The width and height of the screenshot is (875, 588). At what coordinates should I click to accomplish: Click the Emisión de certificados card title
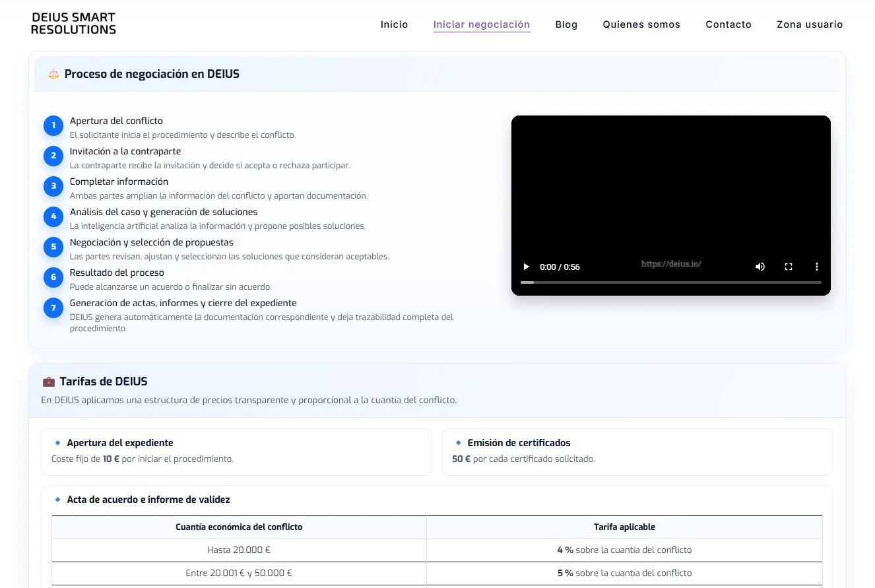(519, 443)
